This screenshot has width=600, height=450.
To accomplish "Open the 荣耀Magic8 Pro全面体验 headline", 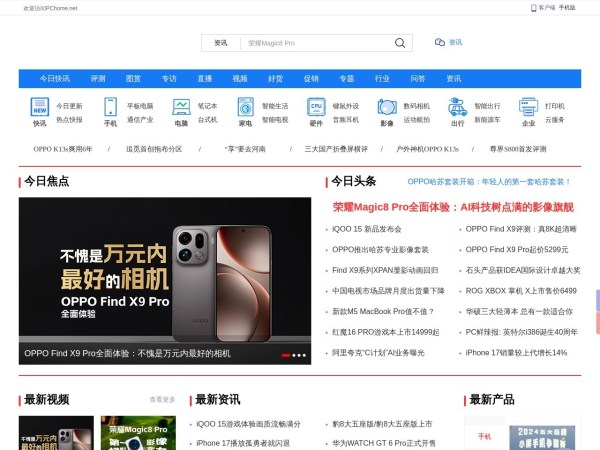I will (x=453, y=207).
